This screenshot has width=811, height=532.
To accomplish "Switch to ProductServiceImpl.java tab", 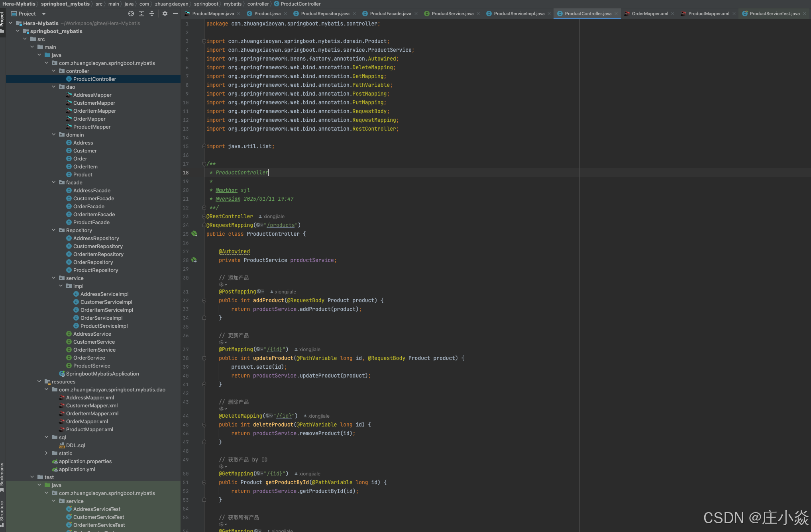I will pyautogui.click(x=519, y=14).
